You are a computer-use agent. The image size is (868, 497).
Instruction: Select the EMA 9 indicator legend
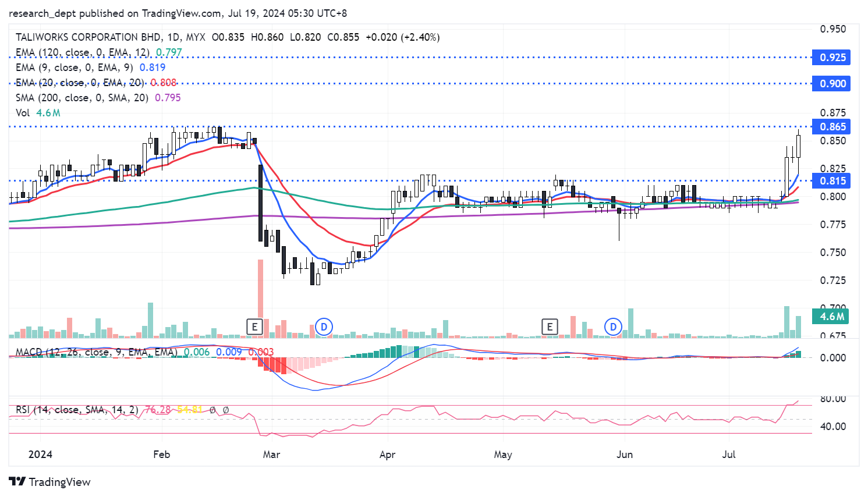pos(75,68)
